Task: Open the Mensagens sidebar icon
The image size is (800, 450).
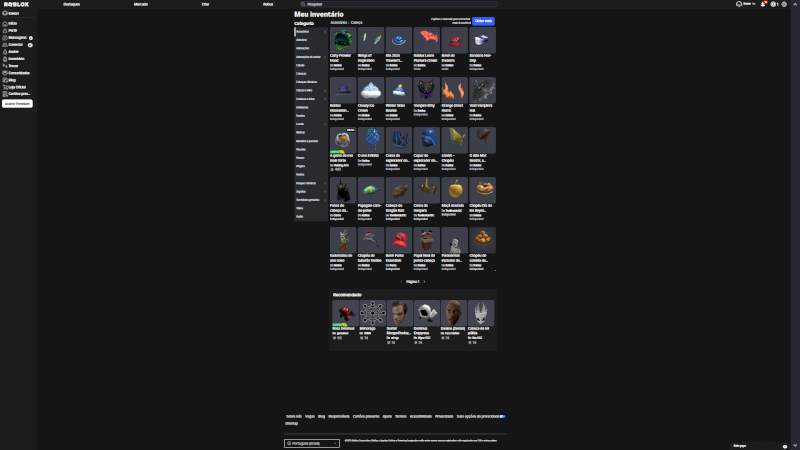Action: point(5,38)
